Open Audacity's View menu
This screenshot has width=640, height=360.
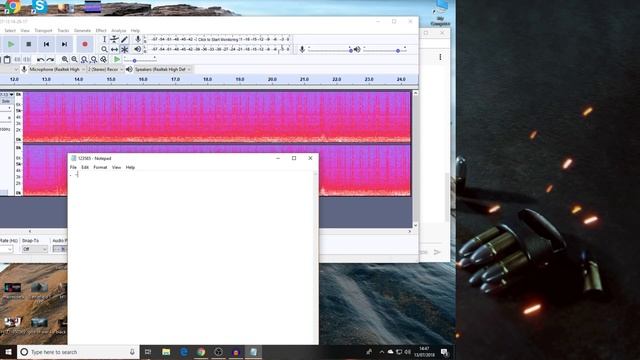(25, 31)
